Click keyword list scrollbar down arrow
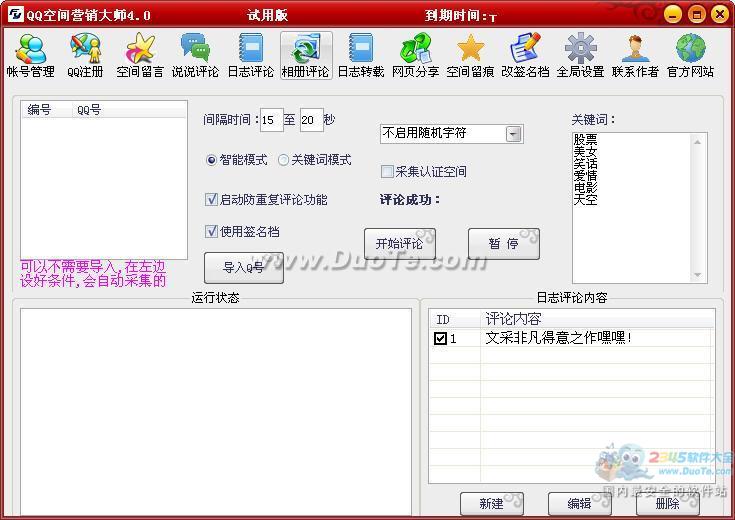 tap(698, 275)
